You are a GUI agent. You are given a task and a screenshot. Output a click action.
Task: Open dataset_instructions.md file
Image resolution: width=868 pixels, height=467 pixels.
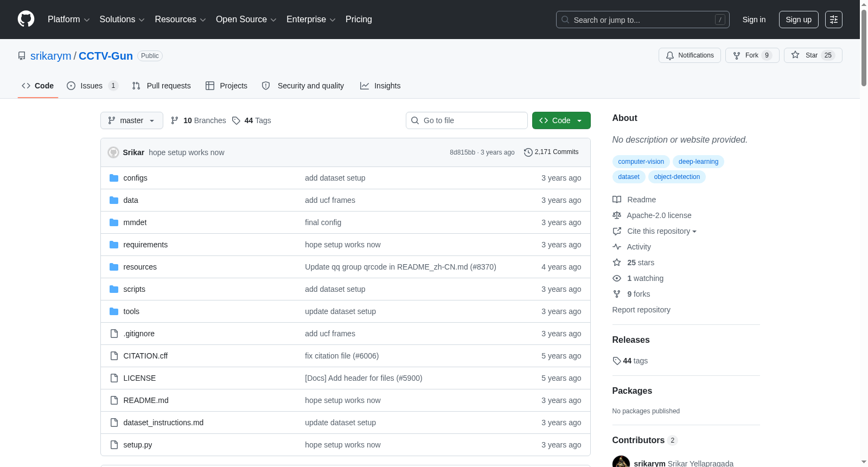click(163, 423)
